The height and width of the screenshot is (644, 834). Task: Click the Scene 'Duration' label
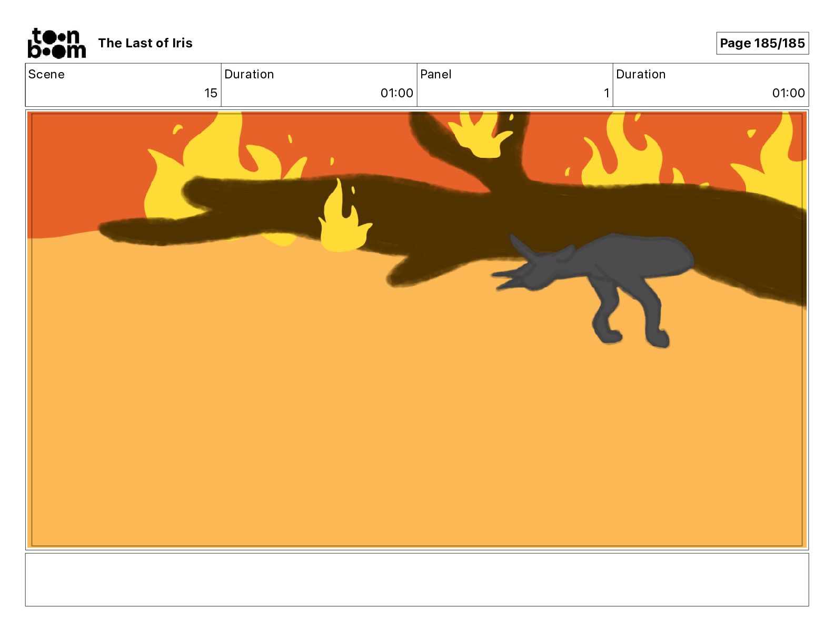[249, 74]
